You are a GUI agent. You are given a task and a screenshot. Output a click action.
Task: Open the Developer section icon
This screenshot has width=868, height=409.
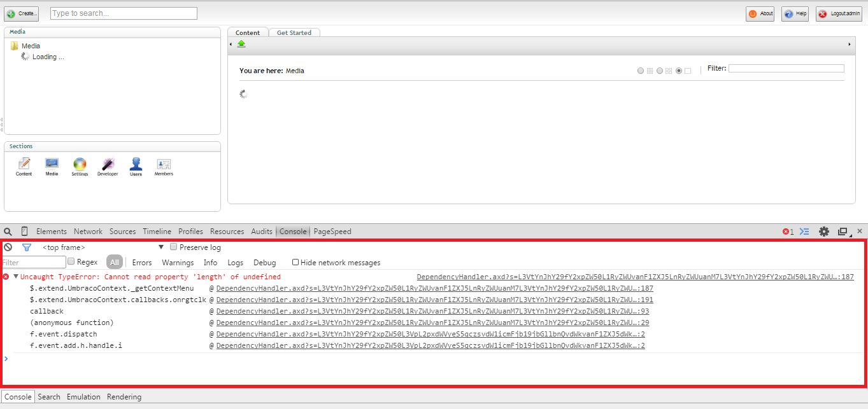[108, 165]
